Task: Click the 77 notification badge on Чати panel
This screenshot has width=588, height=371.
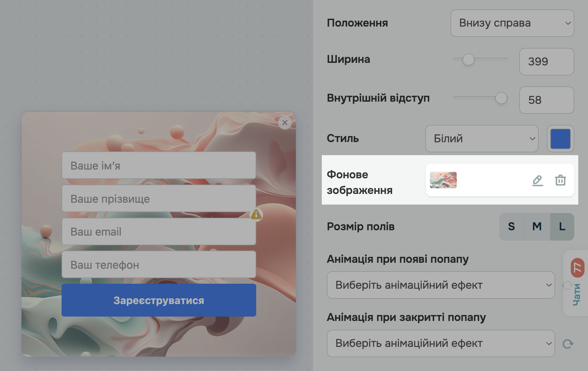Action: tap(578, 267)
